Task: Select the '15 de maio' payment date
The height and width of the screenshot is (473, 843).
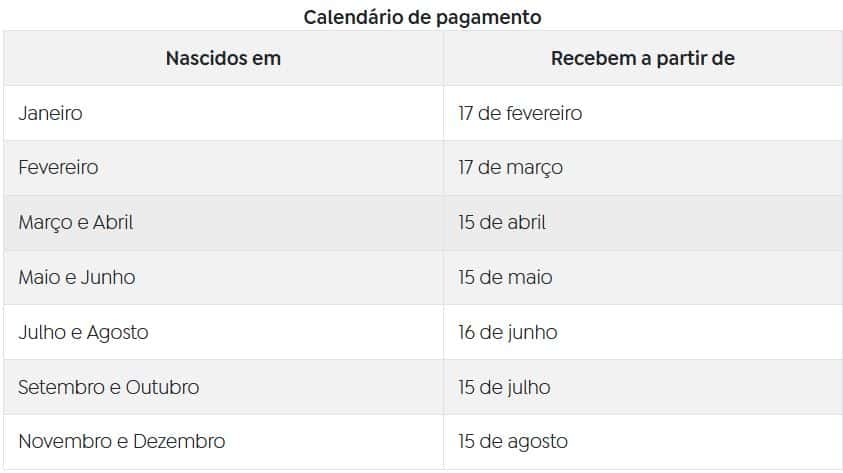Action: (x=505, y=277)
